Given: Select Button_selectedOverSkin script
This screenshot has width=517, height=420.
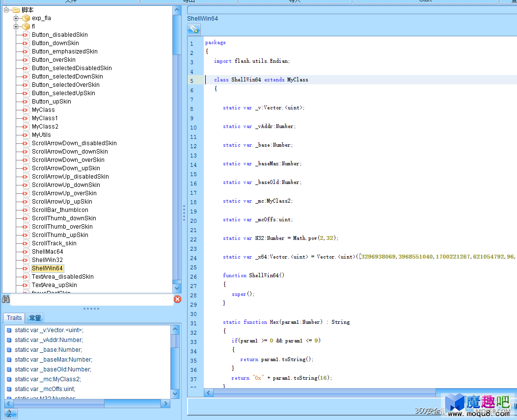Looking at the screenshot, I should 66,85.
